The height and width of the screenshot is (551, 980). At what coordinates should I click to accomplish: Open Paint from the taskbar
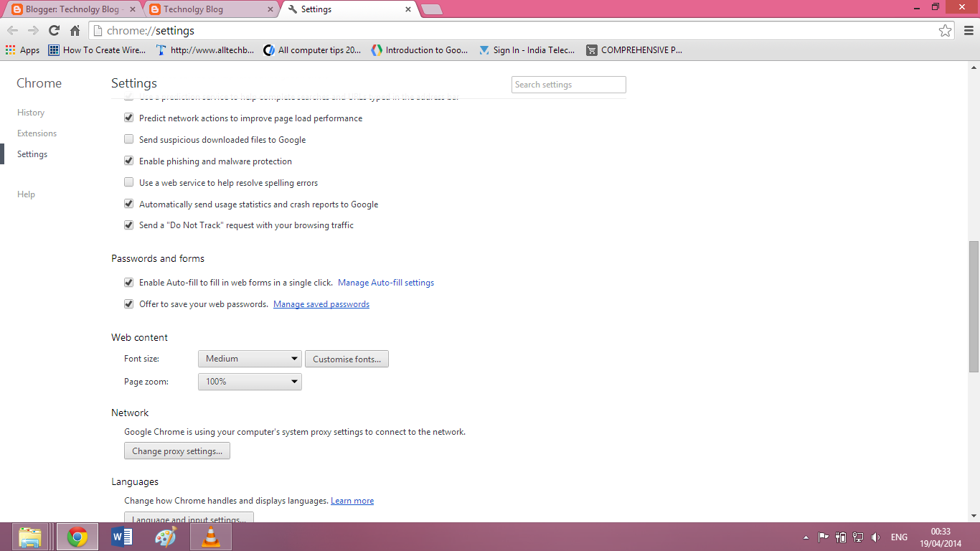click(166, 537)
